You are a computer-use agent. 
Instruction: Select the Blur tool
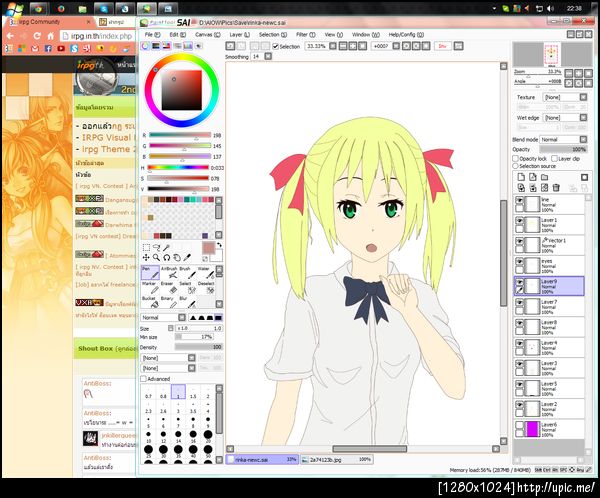tap(188, 302)
